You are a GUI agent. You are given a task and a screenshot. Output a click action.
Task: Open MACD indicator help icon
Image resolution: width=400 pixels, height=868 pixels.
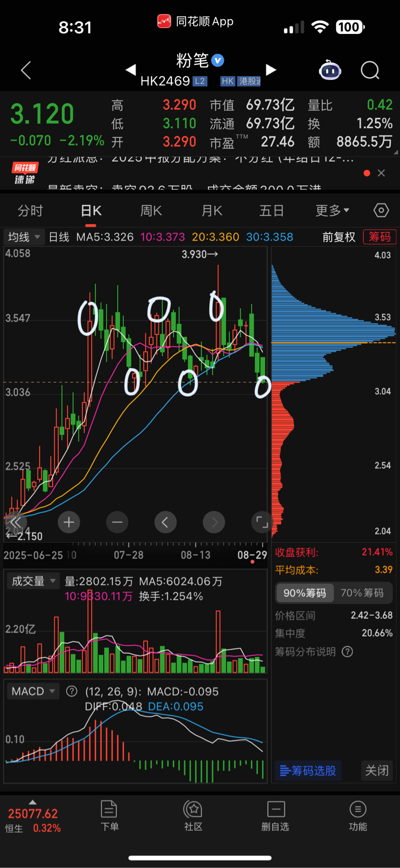point(72,691)
